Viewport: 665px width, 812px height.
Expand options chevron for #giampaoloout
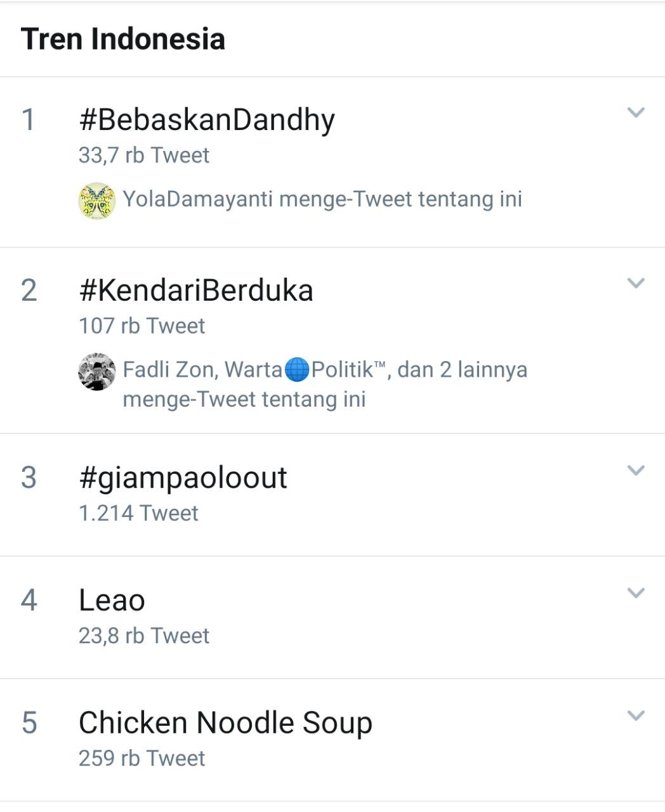click(635, 470)
